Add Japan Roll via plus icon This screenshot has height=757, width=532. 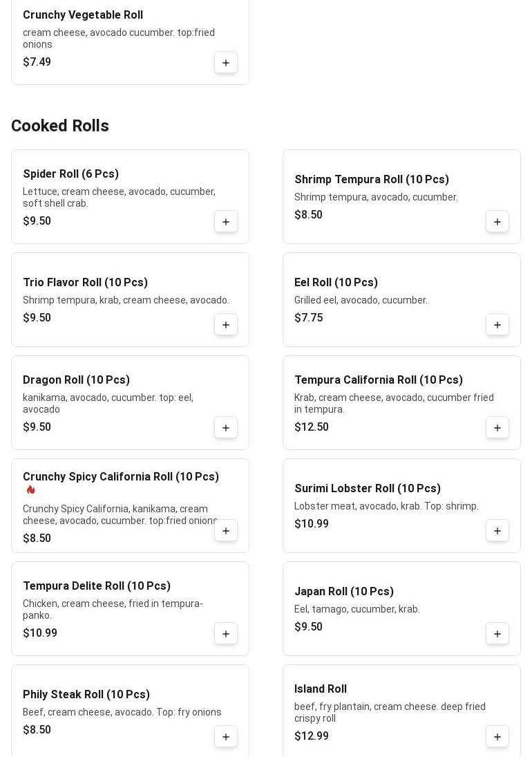497,634
